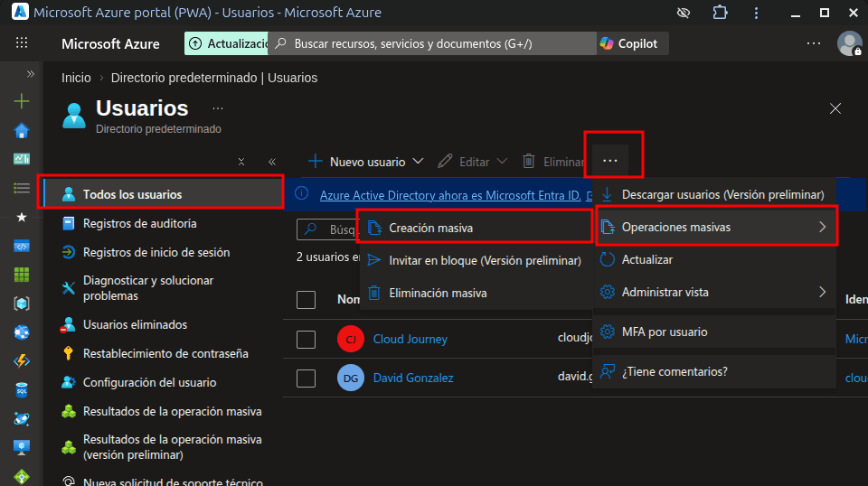The height and width of the screenshot is (486, 868).
Task: Select MFA por usuario menu entry
Action: pyautogui.click(x=664, y=332)
